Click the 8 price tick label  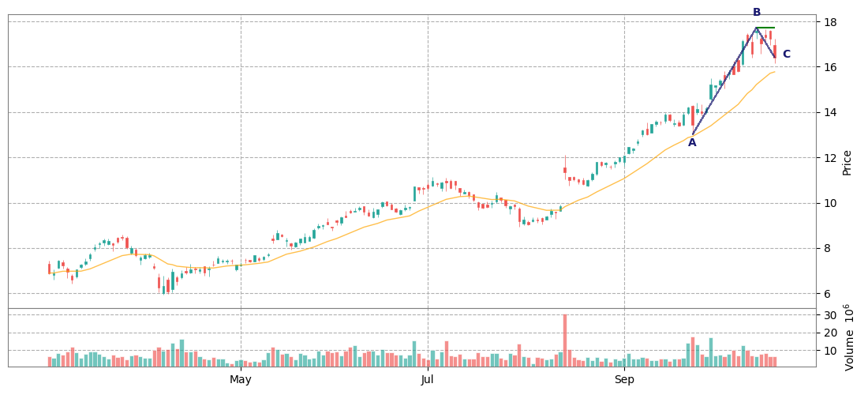(826, 249)
